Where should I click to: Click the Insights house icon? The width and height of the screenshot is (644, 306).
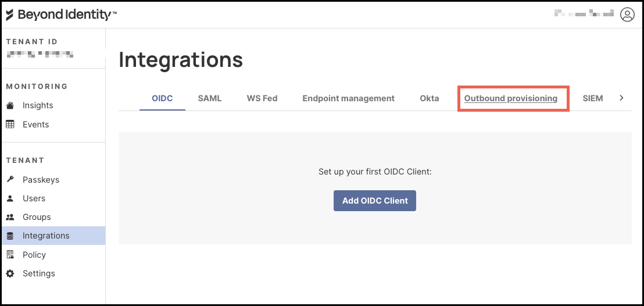pyautogui.click(x=10, y=105)
